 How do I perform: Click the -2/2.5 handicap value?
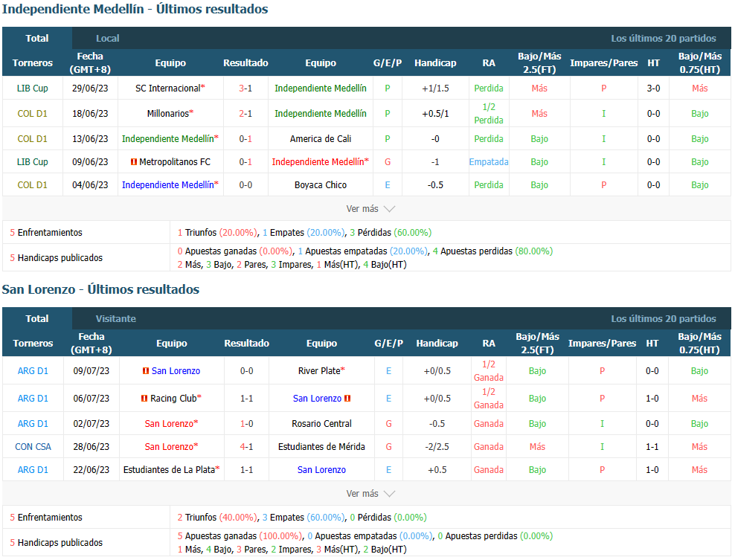pyautogui.click(x=437, y=447)
